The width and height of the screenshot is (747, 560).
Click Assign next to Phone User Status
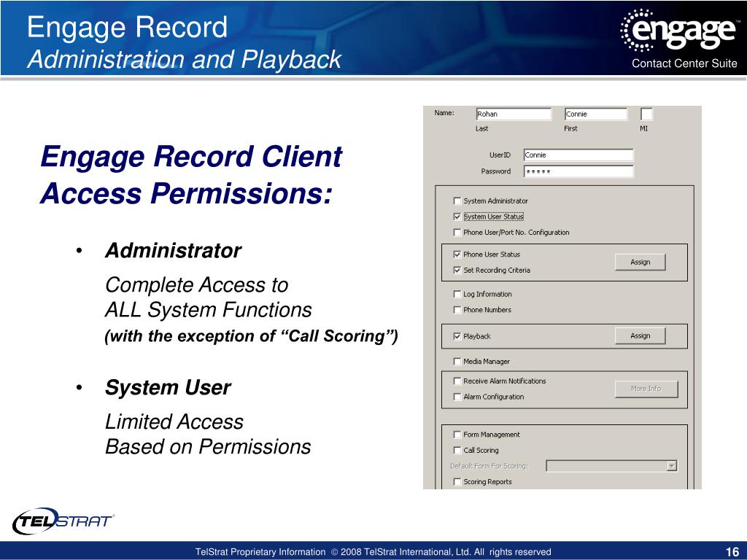pyautogui.click(x=640, y=262)
